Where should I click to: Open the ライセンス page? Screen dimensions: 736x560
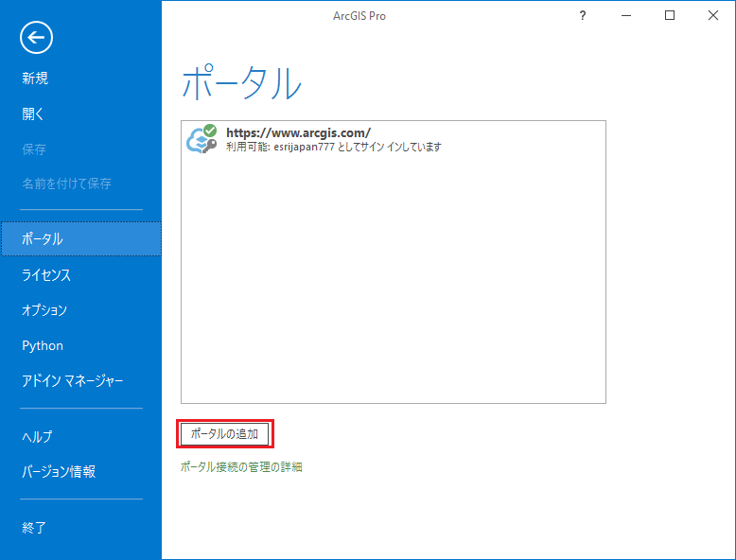pyautogui.click(x=46, y=274)
